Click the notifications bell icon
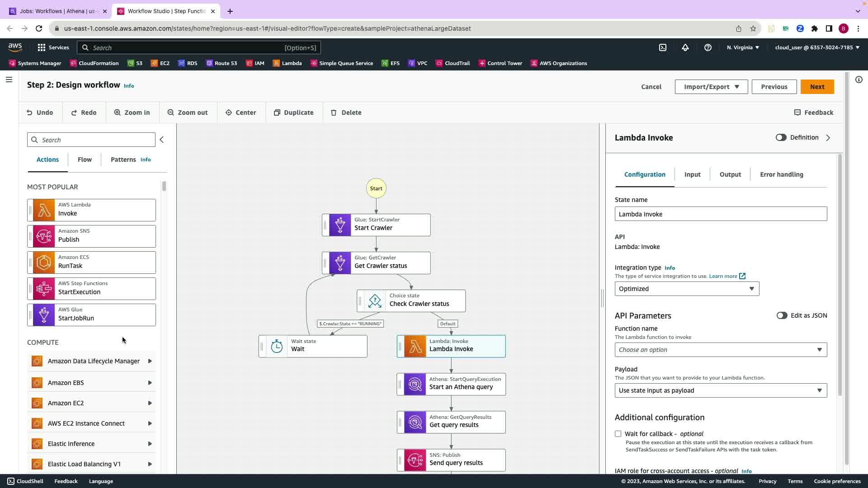Image resolution: width=868 pixels, height=488 pixels. 685,47
